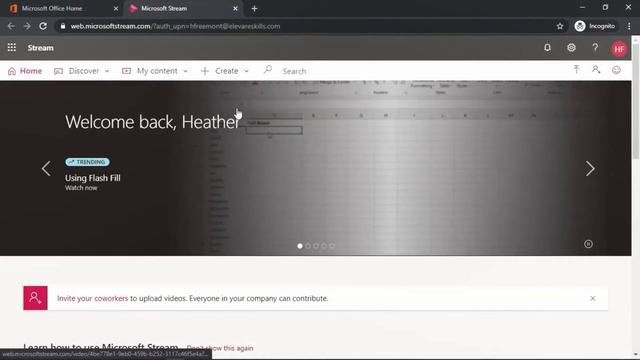Click the browser back arrow
Viewport: 640px width, 360px height.
(11, 26)
